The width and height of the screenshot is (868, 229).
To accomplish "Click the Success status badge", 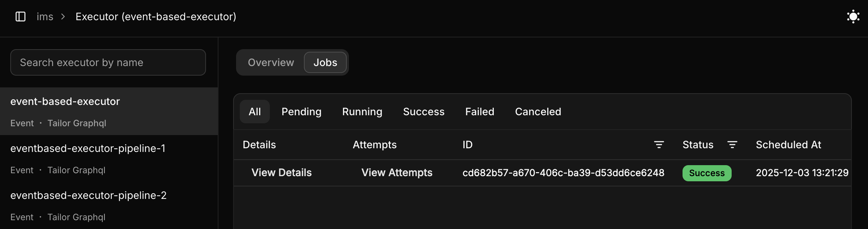I will coord(707,172).
